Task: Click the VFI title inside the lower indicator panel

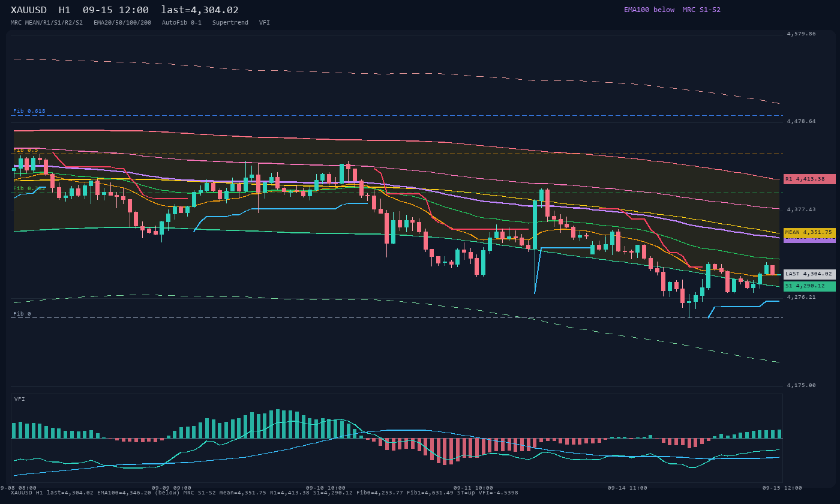Action: pos(20,399)
